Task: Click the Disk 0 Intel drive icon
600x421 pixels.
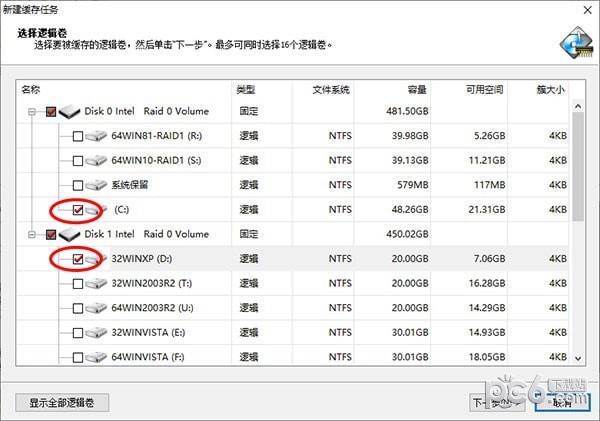Action: (69, 111)
